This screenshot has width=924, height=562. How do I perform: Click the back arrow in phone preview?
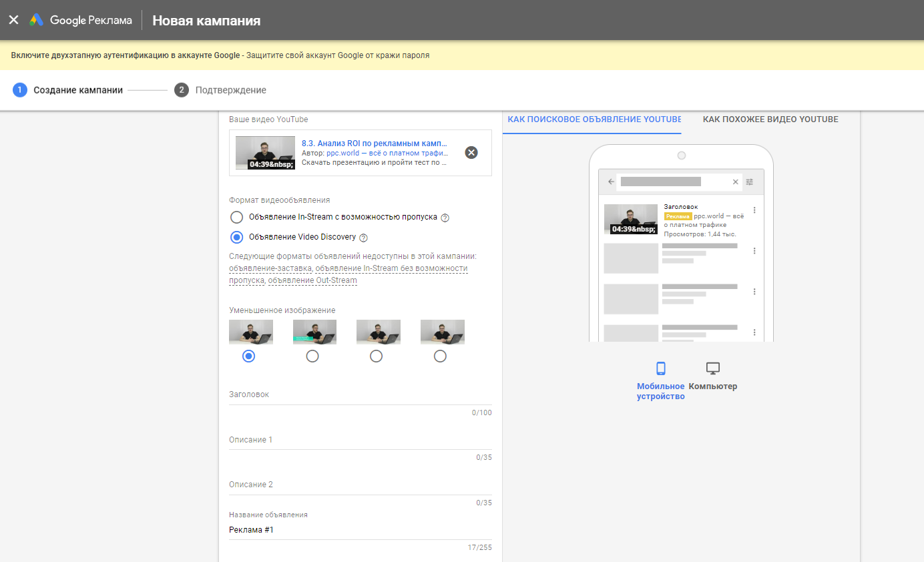click(x=611, y=182)
